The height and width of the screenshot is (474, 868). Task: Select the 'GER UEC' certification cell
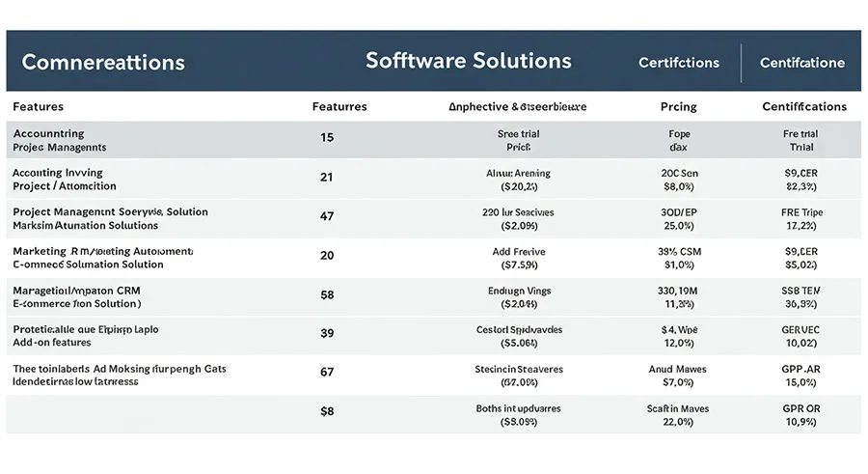[x=801, y=330]
